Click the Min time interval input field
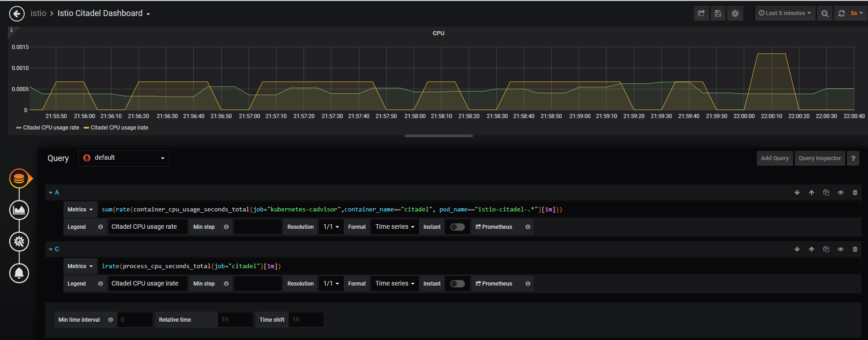 tap(134, 320)
